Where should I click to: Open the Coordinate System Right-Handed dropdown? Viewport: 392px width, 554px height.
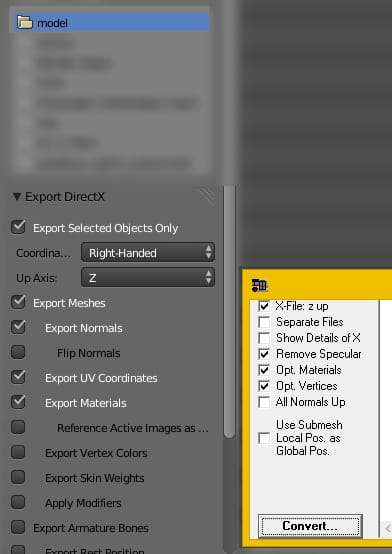pos(148,253)
